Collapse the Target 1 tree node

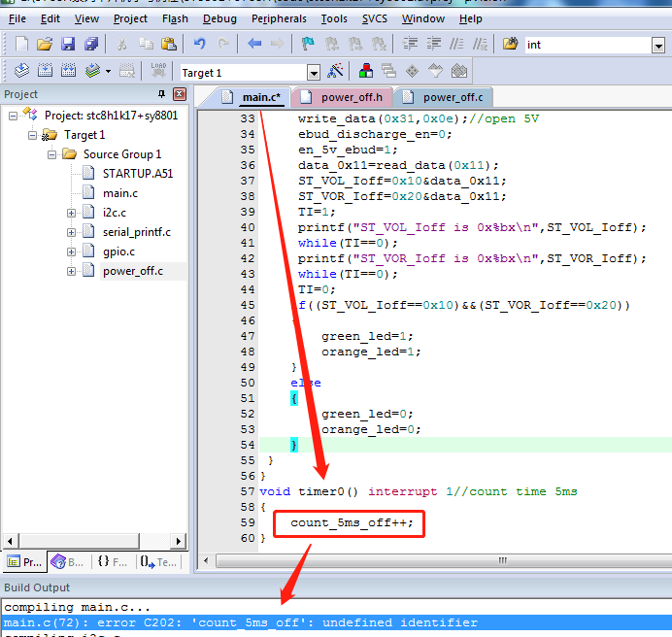32,135
